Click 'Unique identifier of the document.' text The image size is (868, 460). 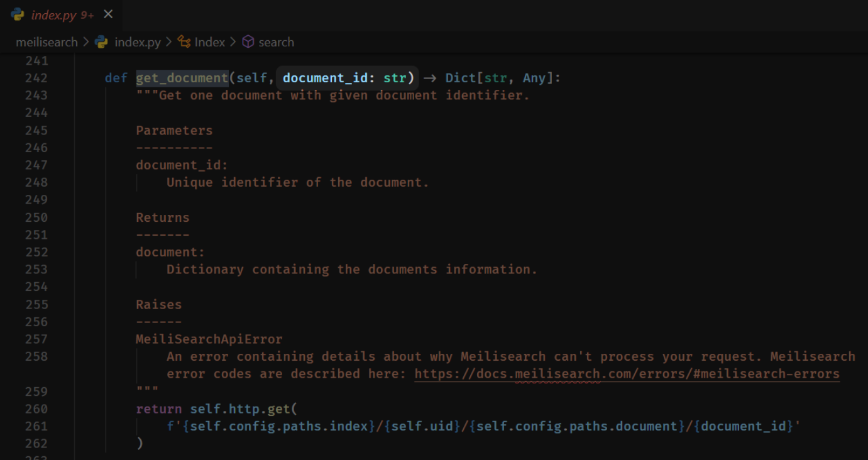tap(297, 182)
